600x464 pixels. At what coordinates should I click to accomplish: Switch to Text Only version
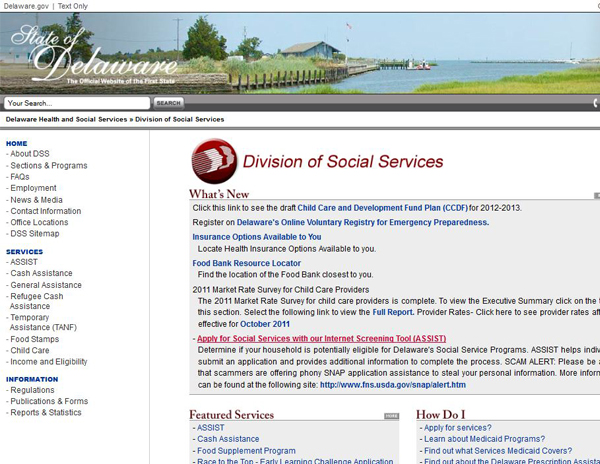73,6
